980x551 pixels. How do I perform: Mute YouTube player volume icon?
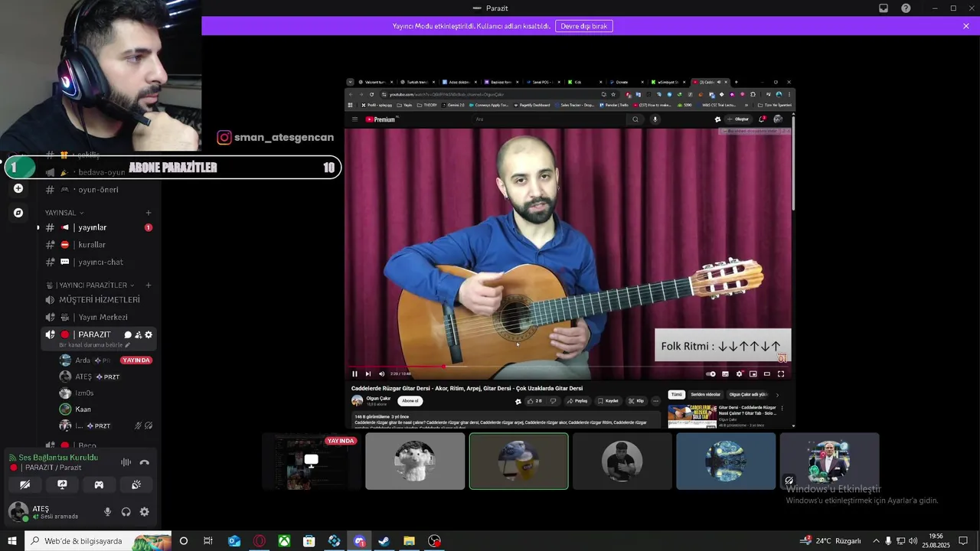click(x=381, y=373)
